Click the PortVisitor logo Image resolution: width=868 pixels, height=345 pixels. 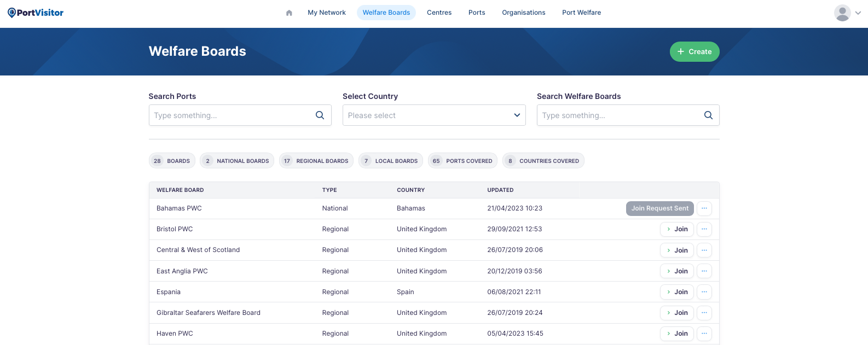36,13
